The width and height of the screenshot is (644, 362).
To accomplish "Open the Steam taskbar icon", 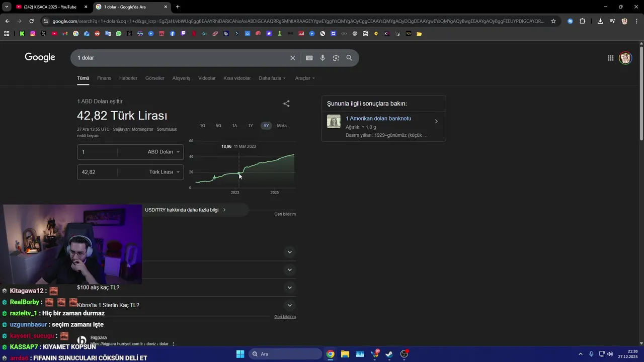I will point(389,354).
